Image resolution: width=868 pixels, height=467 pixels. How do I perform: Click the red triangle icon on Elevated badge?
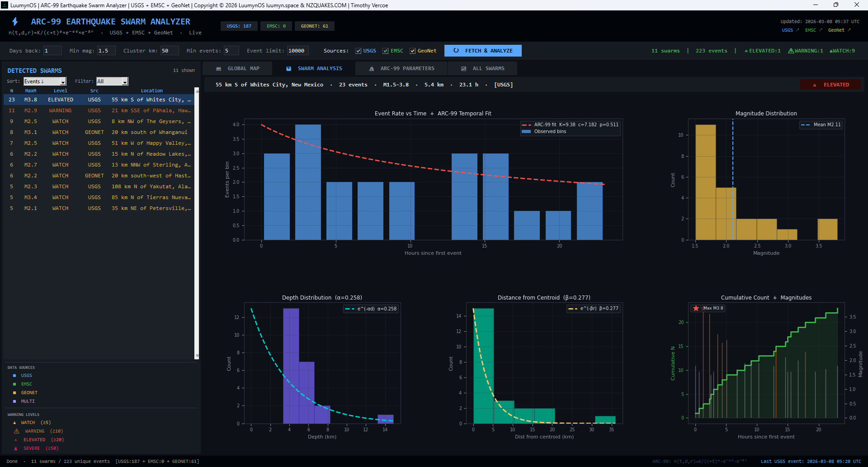pyautogui.click(x=815, y=85)
